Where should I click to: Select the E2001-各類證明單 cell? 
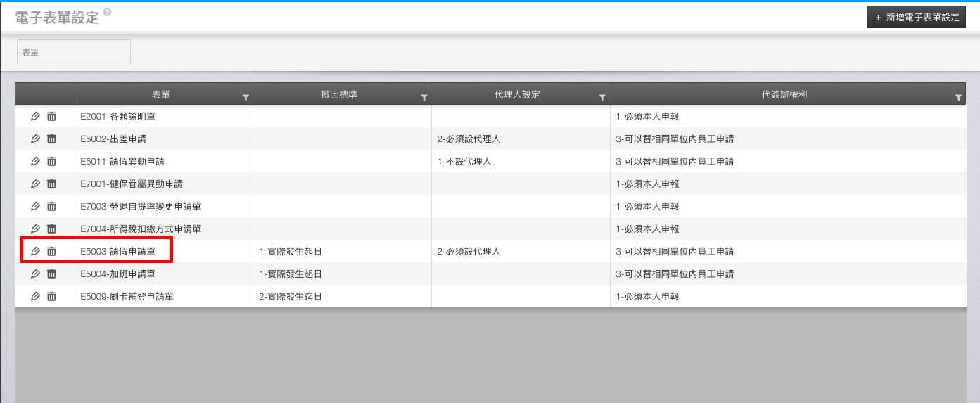pos(164,116)
